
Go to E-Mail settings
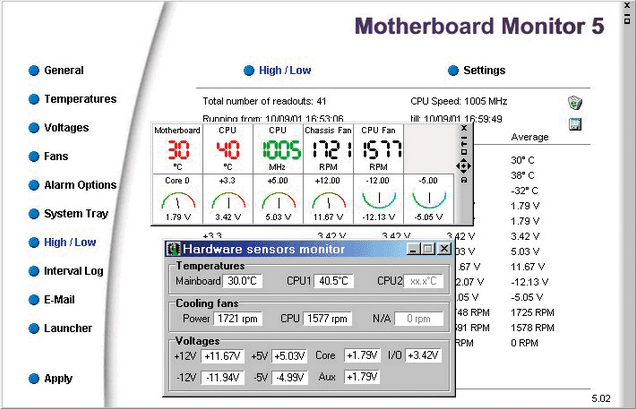tap(52, 300)
